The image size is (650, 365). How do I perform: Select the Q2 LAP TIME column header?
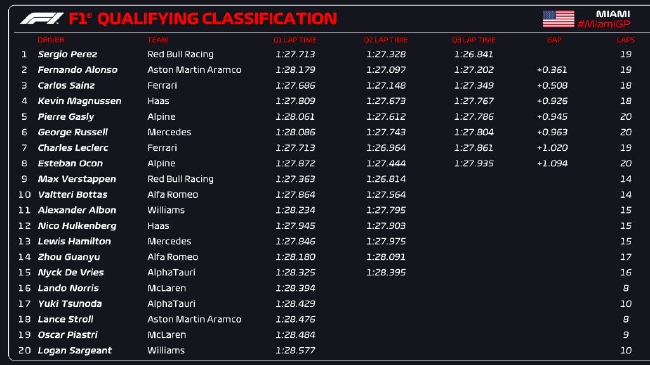click(x=386, y=40)
